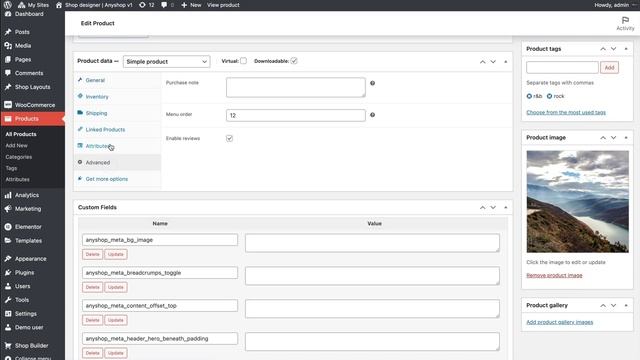Click the mountain lake product image thumbnail

coord(577,202)
